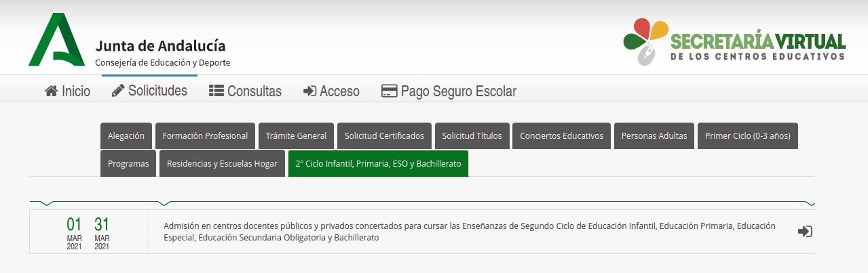This screenshot has width=868, height=273.
Task: Open the Personas Adultas tab
Action: pos(654,136)
